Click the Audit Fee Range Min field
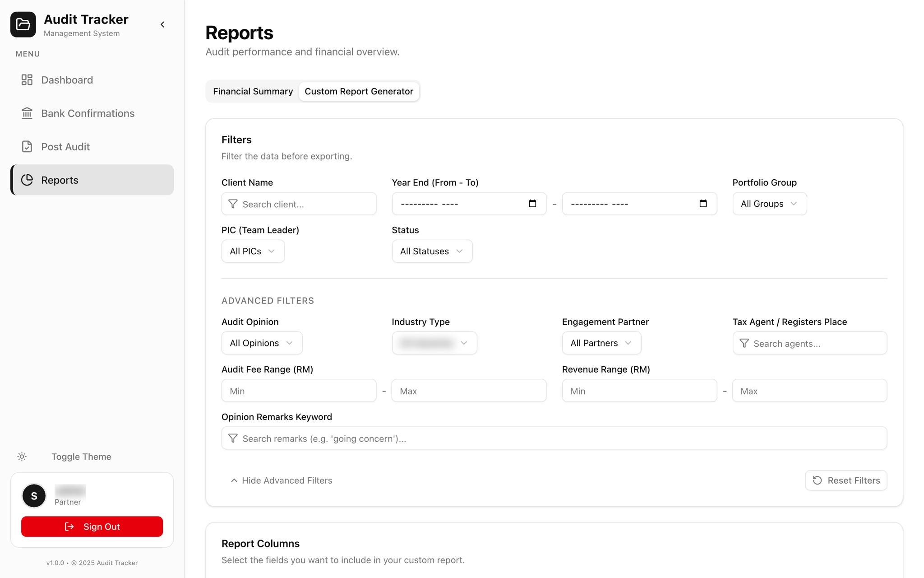924x578 pixels. coord(299,391)
